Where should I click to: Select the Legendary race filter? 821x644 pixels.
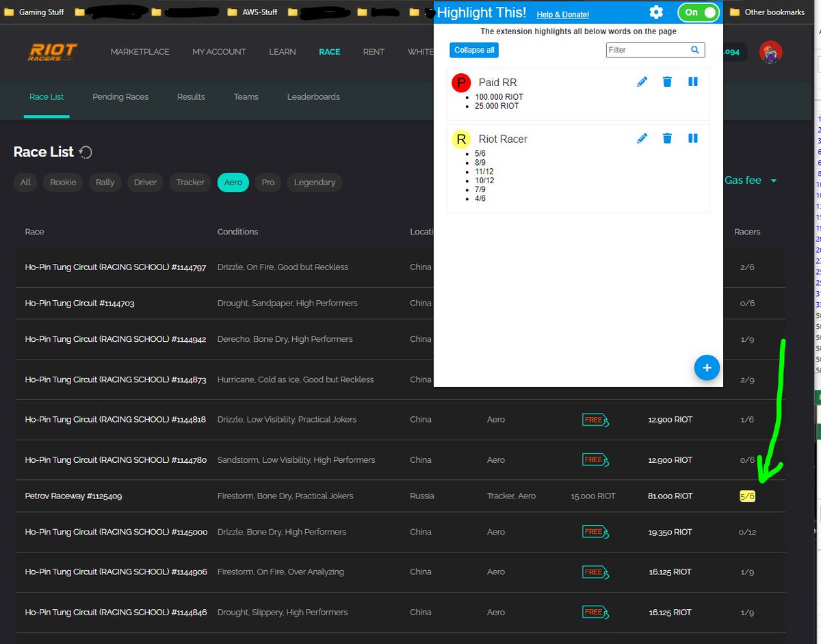tap(314, 183)
